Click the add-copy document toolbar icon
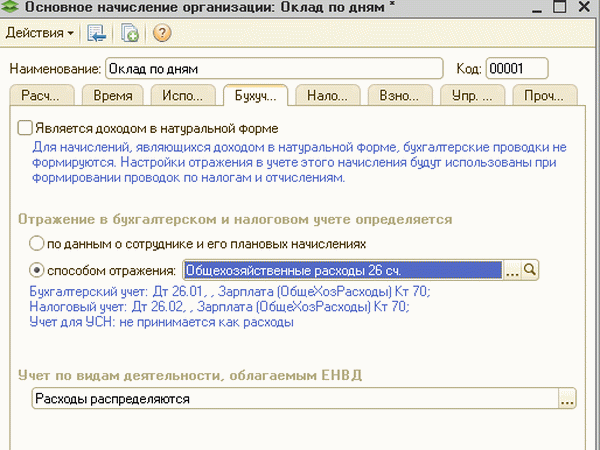 coord(129,33)
